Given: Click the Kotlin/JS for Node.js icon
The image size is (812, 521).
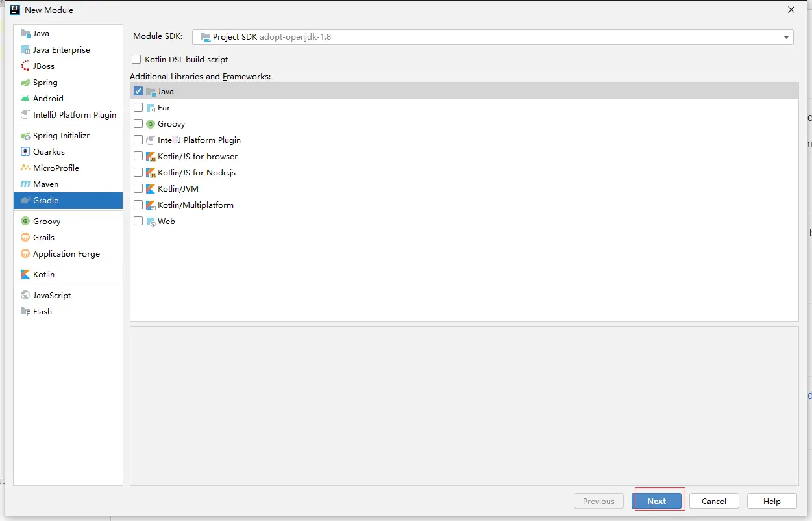Looking at the screenshot, I should coord(151,173).
